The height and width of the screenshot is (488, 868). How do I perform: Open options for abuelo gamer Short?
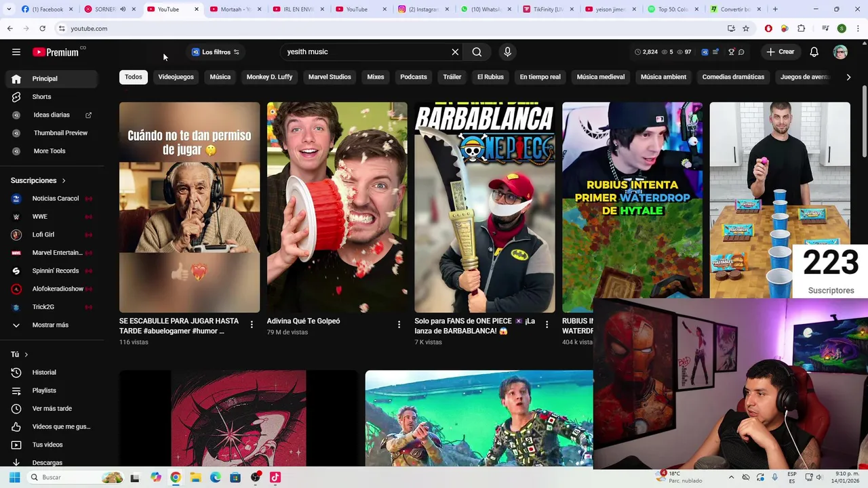252,325
